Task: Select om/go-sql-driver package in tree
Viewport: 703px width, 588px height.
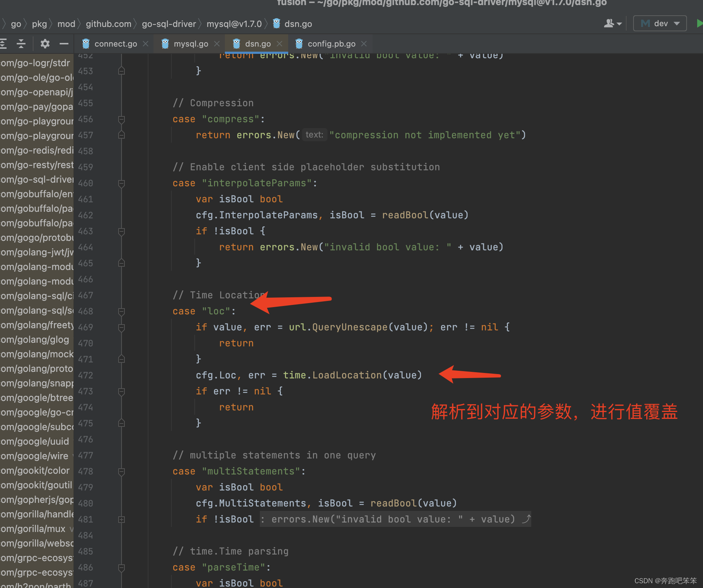Action: point(36,179)
